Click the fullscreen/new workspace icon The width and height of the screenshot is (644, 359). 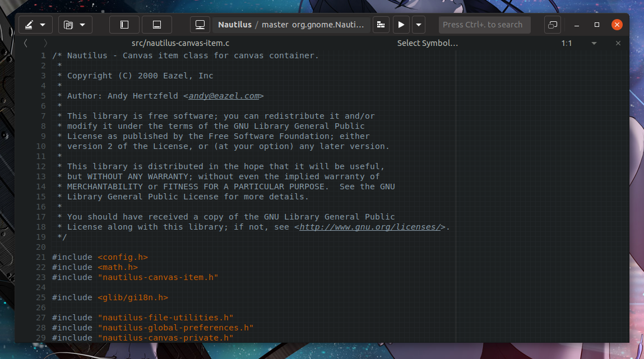553,25
